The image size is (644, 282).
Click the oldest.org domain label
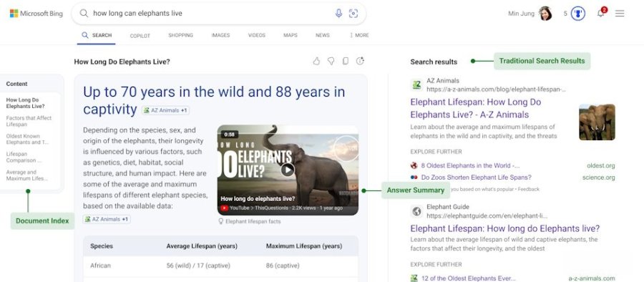click(601, 165)
